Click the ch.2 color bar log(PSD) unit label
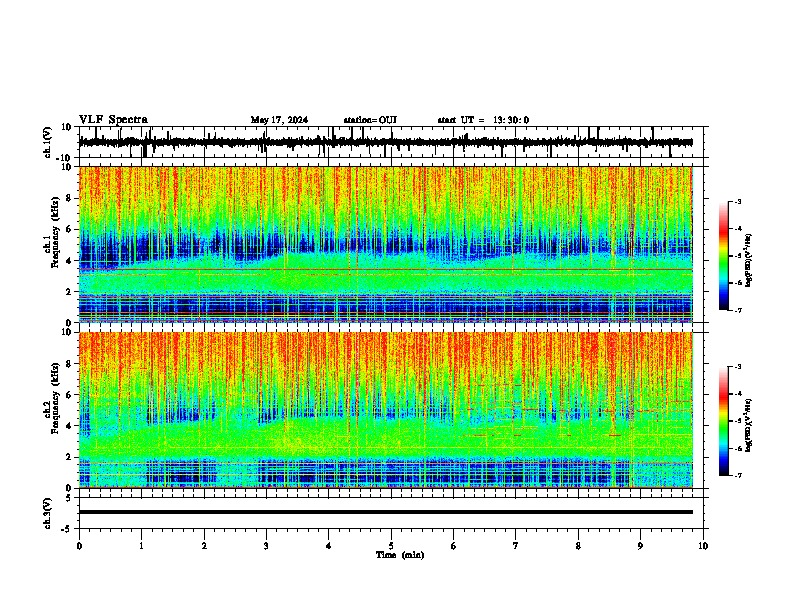 point(749,425)
